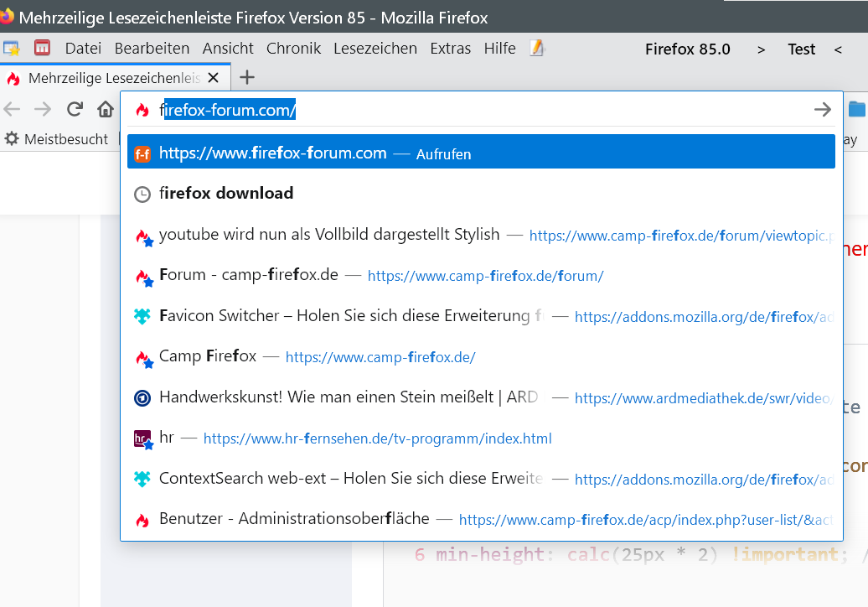Choose 'firefox download' search suggestion
The height and width of the screenshot is (607, 868).
point(226,194)
